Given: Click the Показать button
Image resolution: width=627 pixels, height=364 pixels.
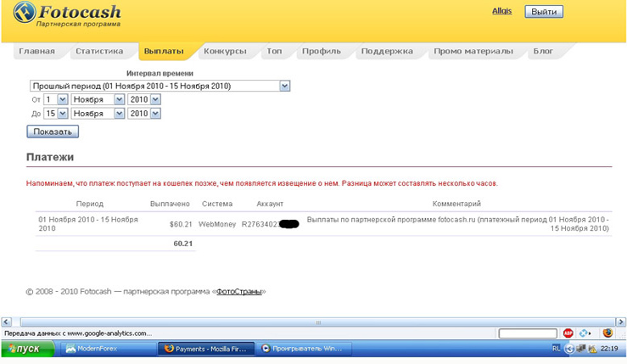Looking at the screenshot, I should pyautogui.click(x=53, y=132).
